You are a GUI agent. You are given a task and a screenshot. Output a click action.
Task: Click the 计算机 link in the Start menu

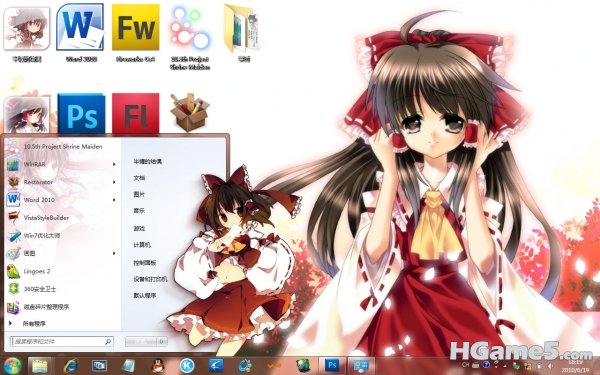[x=142, y=245]
